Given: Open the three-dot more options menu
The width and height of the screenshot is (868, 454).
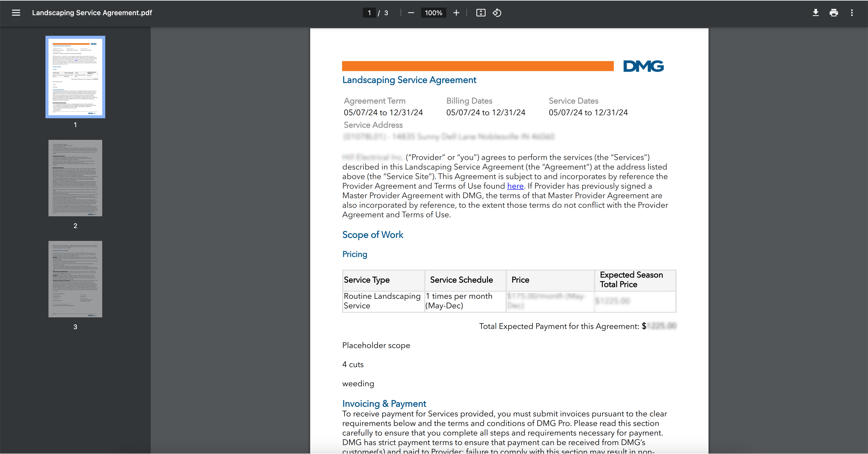Looking at the screenshot, I should coord(852,12).
